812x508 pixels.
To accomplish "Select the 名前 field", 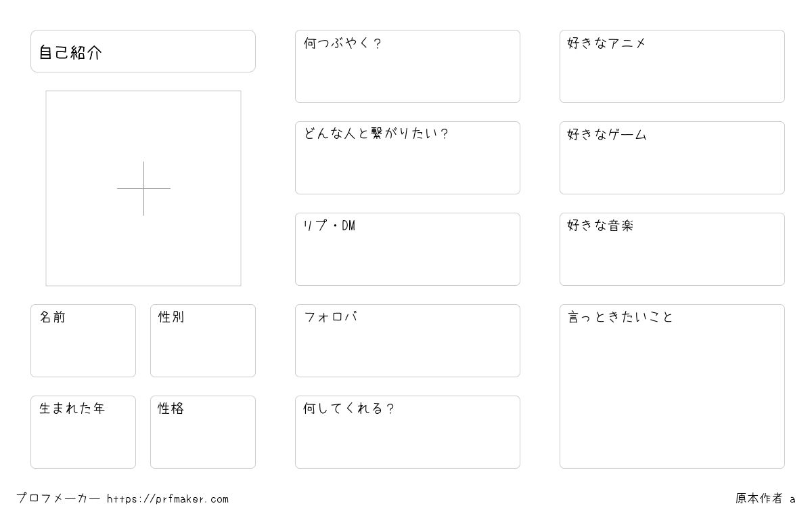I will pos(83,341).
